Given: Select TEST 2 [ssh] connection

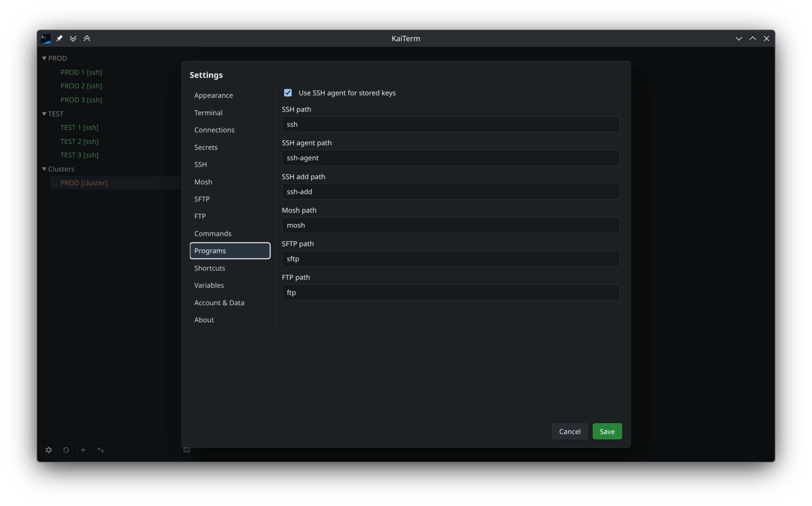Looking at the screenshot, I should tap(79, 141).
